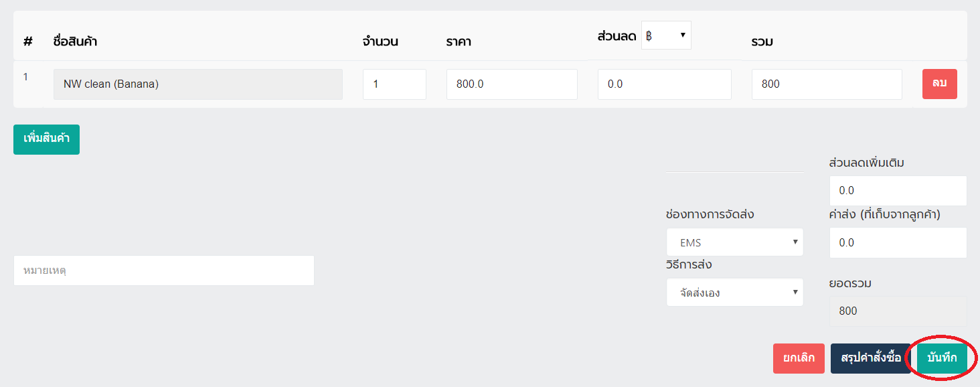Click the รวม row total field
Image resolution: width=980 pixels, height=387 pixels.
pos(827,84)
